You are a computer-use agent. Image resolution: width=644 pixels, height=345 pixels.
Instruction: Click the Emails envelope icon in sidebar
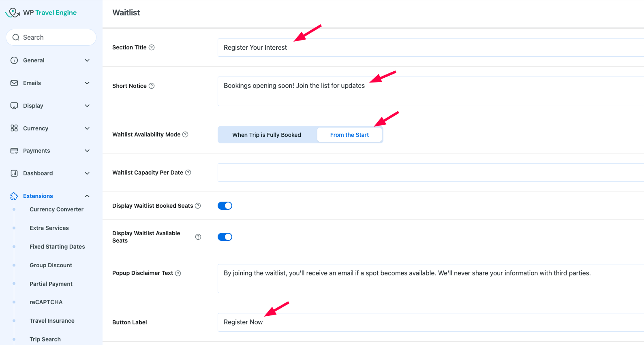(x=14, y=83)
